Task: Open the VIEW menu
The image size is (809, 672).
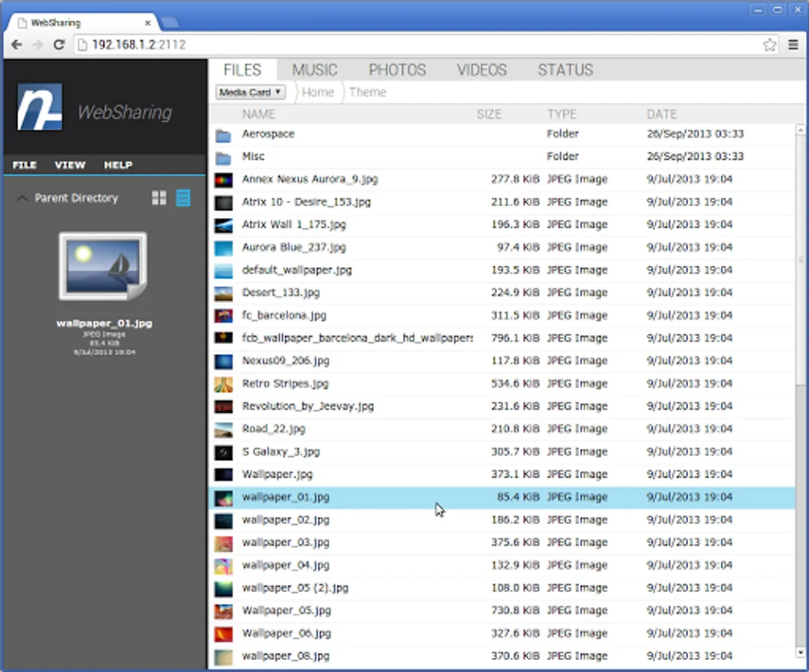Action: (x=70, y=165)
